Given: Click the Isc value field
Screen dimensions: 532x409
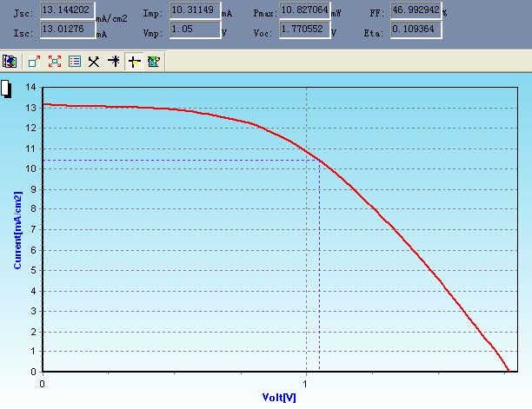Looking at the screenshot, I should click(68, 30).
